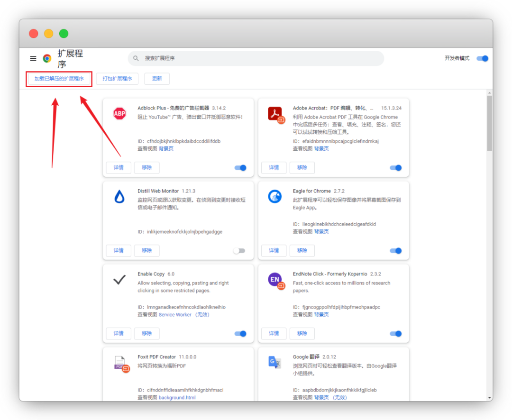Click the Google Translate extension icon

point(274,362)
